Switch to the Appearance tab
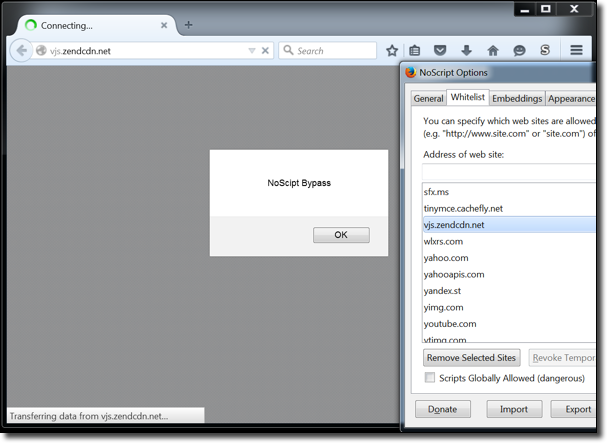The width and height of the screenshot is (607, 443). [571, 98]
